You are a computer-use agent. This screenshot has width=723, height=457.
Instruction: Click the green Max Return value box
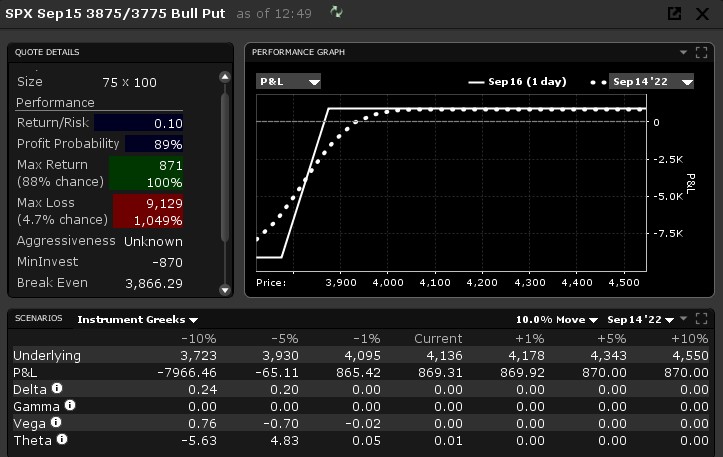point(147,174)
